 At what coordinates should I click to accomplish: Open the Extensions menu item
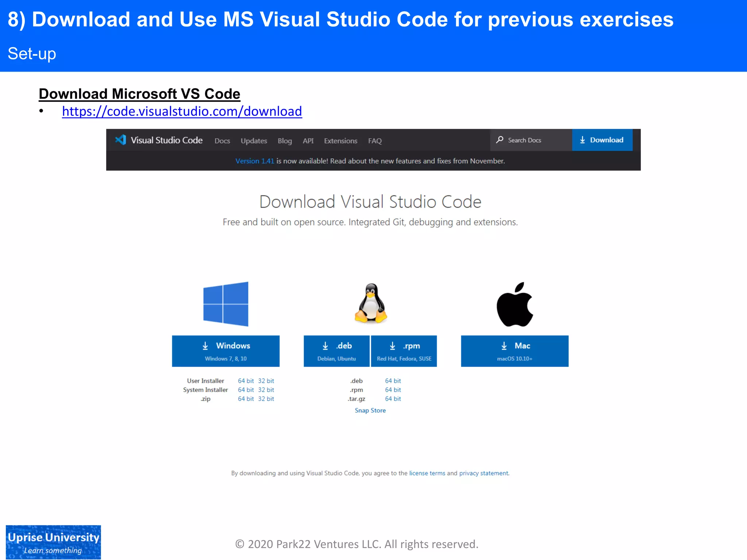coord(341,141)
